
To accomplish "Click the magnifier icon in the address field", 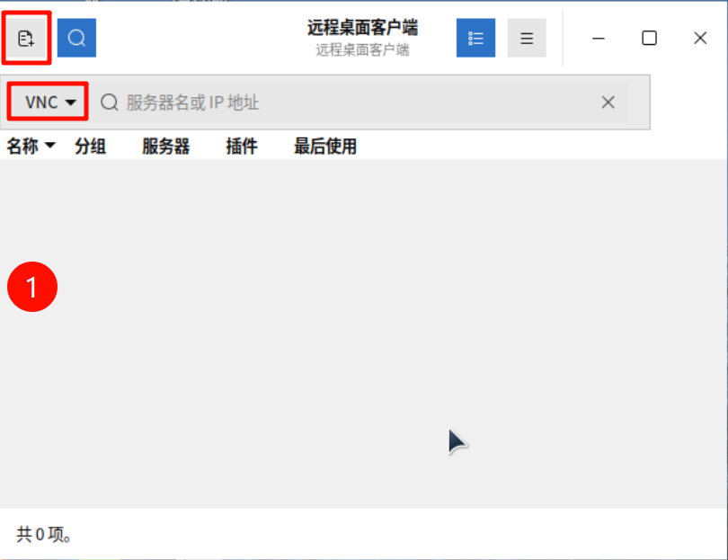I will tap(110, 102).
